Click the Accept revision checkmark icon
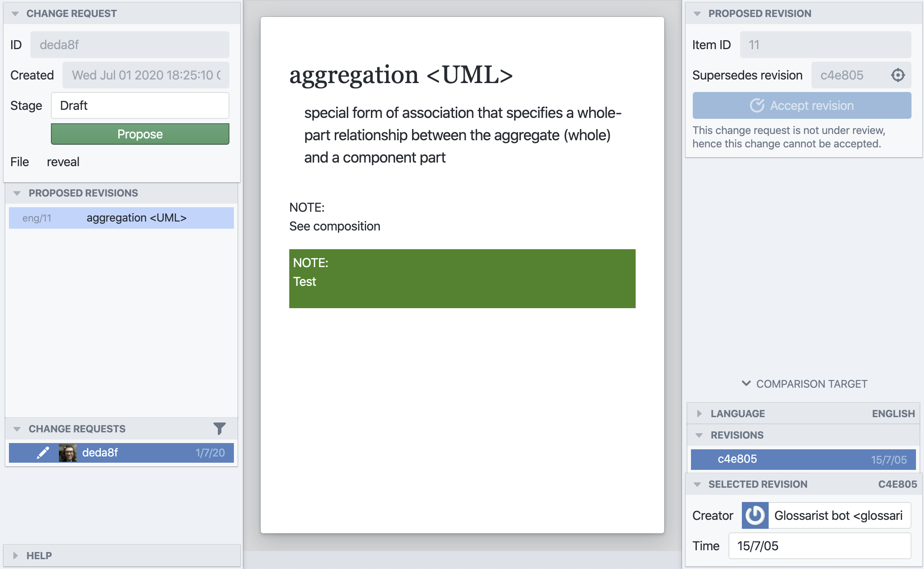Screen dimensions: 924x569 (x=757, y=105)
